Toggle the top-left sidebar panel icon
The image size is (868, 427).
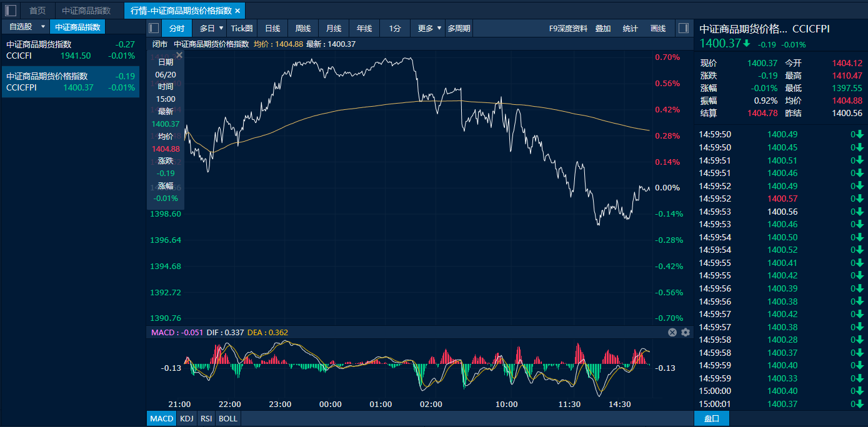[x=11, y=11]
